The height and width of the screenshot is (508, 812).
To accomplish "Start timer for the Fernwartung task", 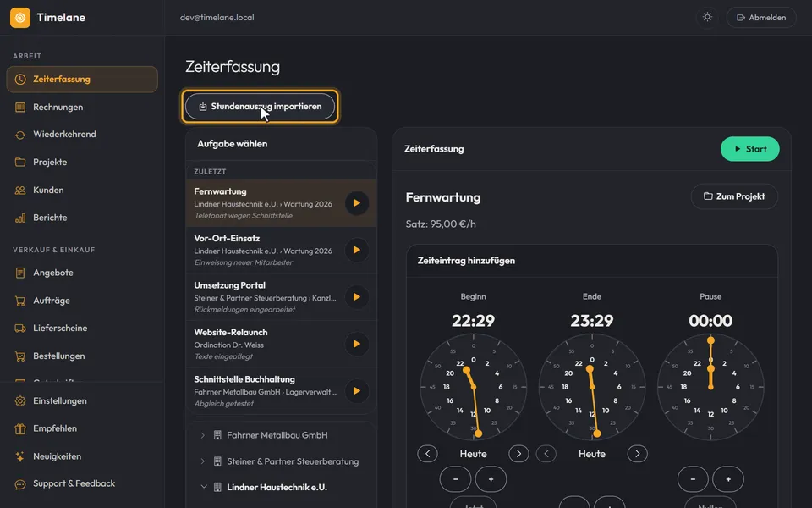I will coord(357,202).
